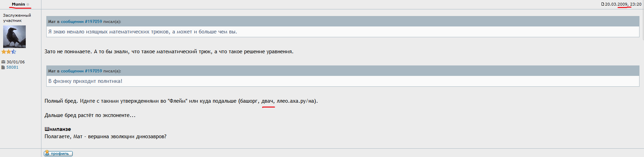Click the briefcase icon next to 30/01/06
The width and height of the screenshot is (644, 157).
click(x=3, y=62)
